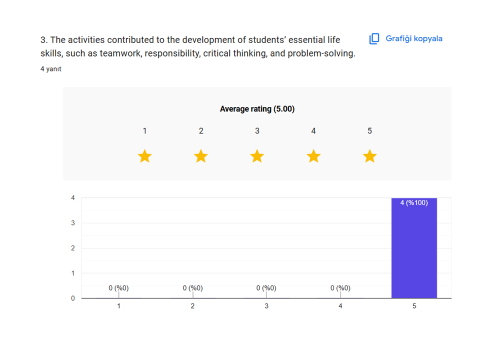
Task: Click number 1 above the first star
Action: click(145, 131)
